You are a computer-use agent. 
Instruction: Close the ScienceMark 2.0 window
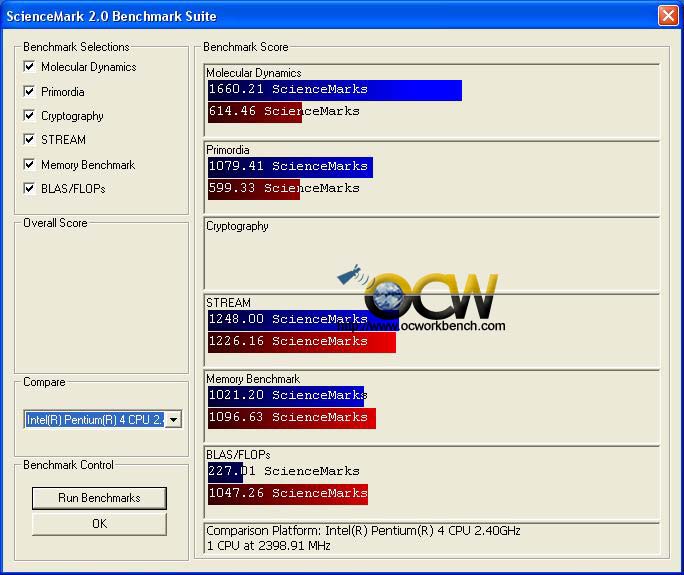pos(668,16)
